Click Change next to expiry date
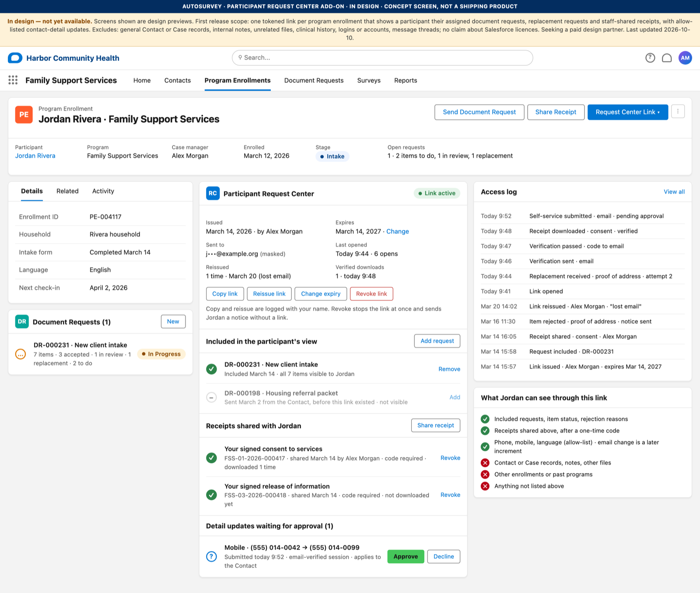Viewport: 700px width, 593px height. (x=398, y=231)
